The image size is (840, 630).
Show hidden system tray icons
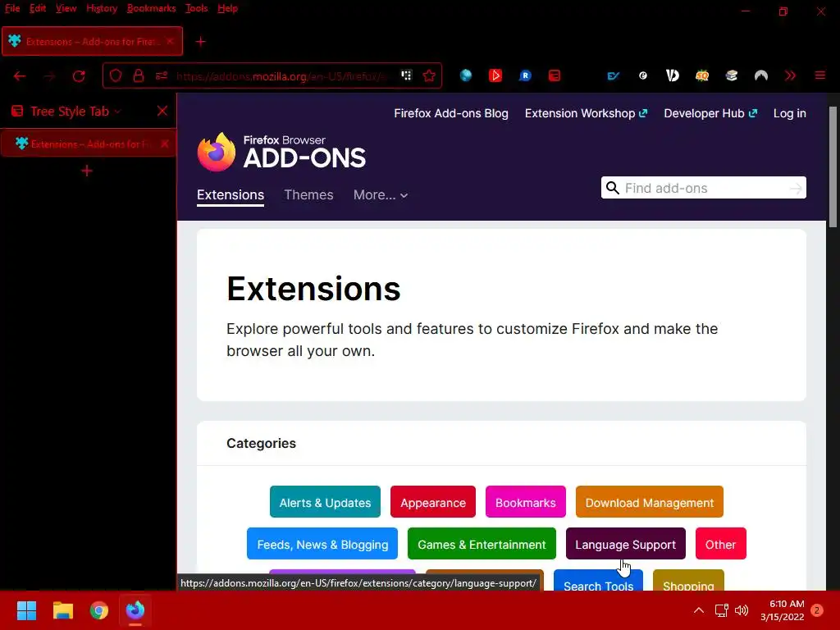[x=699, y=610]
